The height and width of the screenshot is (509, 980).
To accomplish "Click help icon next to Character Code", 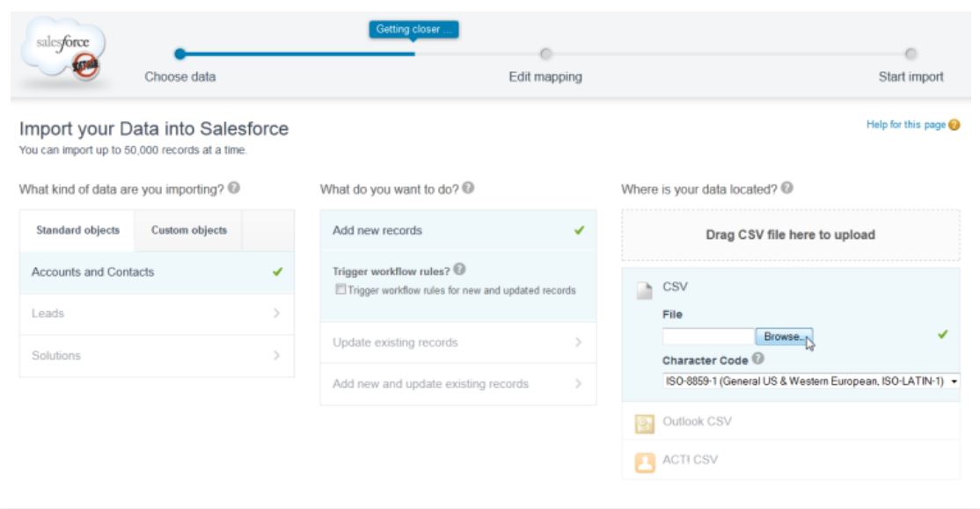I will click(x=757, y=359).
